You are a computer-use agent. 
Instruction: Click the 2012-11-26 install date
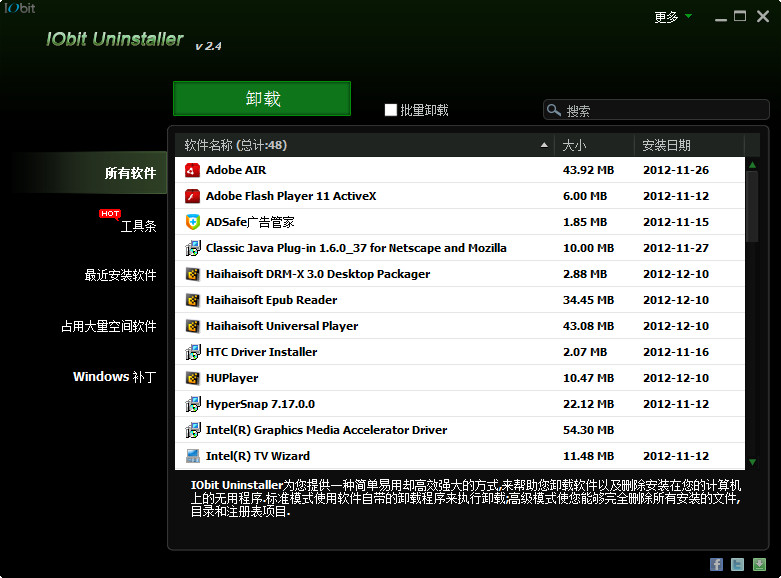click(676, 170)
